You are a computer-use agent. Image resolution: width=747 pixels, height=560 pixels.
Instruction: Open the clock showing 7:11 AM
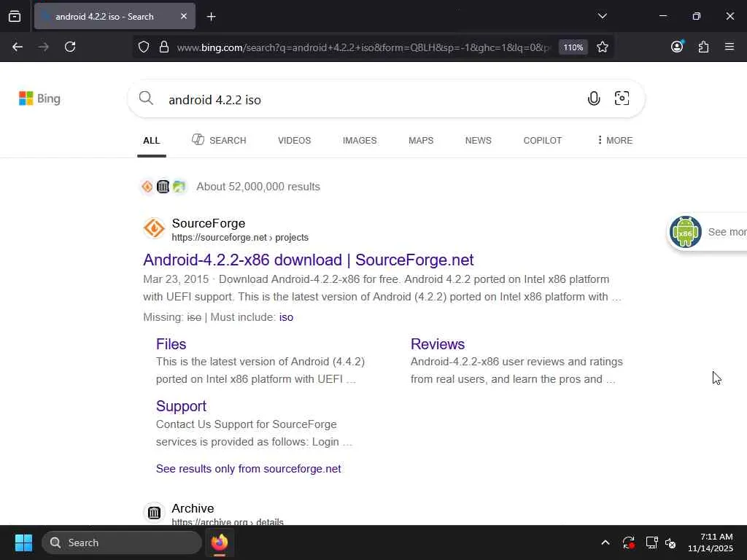coord(710,542)
